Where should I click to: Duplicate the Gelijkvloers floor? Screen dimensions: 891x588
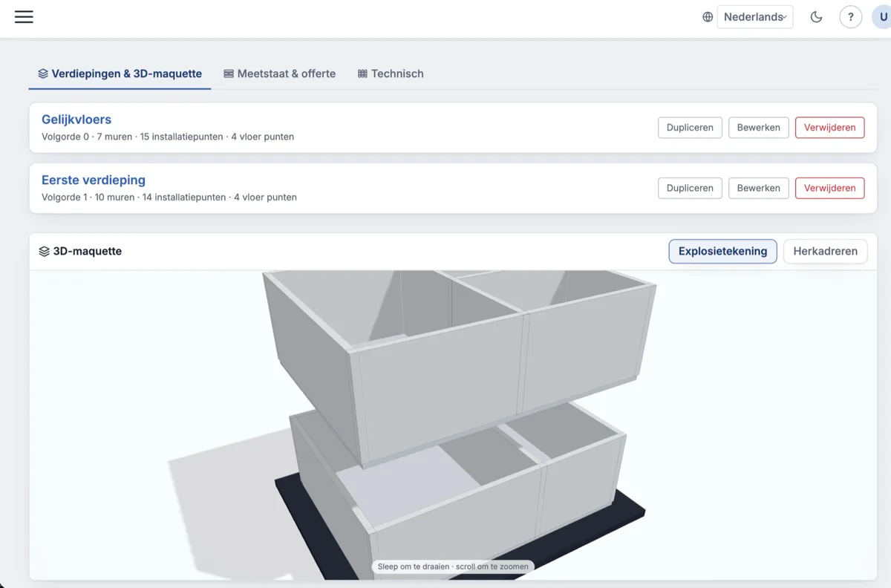coord(690,128)
